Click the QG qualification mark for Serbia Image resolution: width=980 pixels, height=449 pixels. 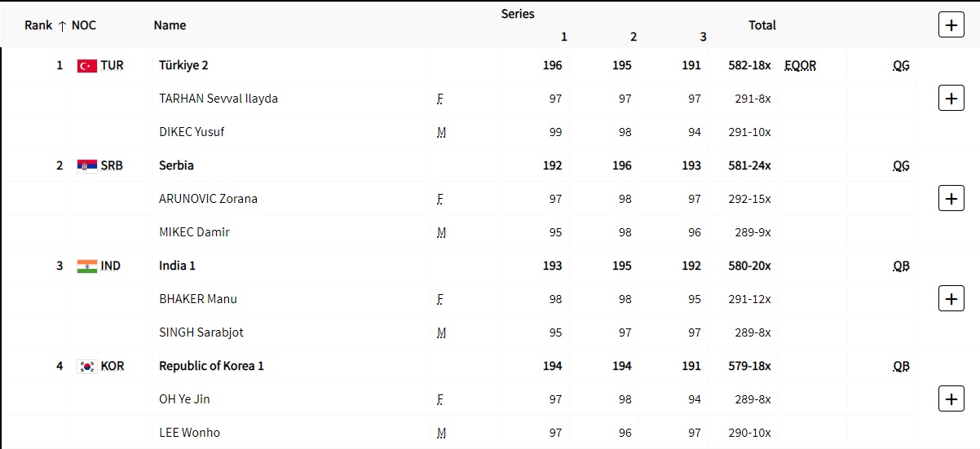(x=901, y=166)
